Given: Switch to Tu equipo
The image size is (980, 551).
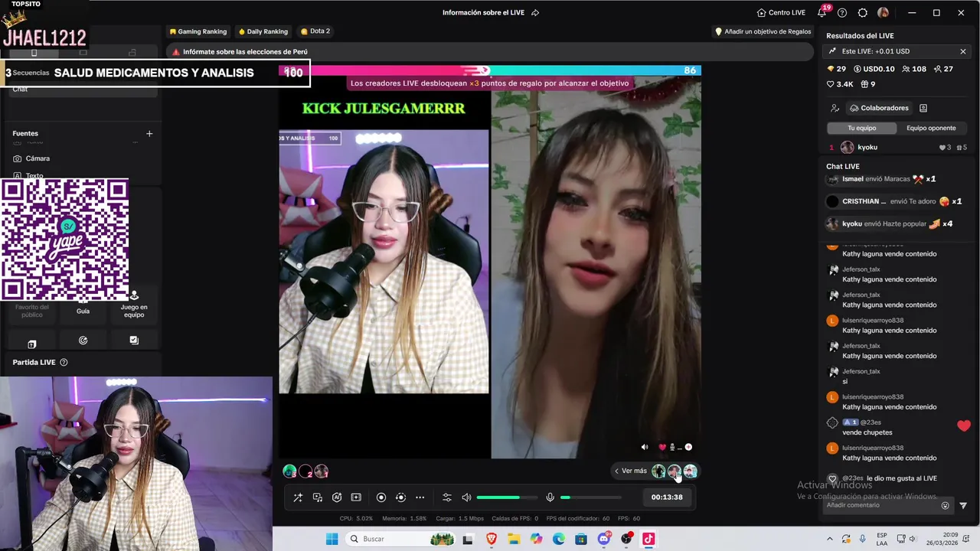Looking at the screenshot, I should tap(861, 128).
